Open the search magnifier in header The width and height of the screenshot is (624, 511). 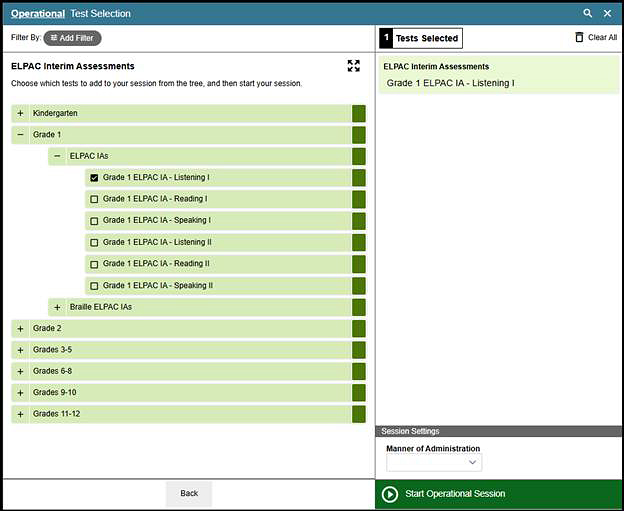coord(587,13)
